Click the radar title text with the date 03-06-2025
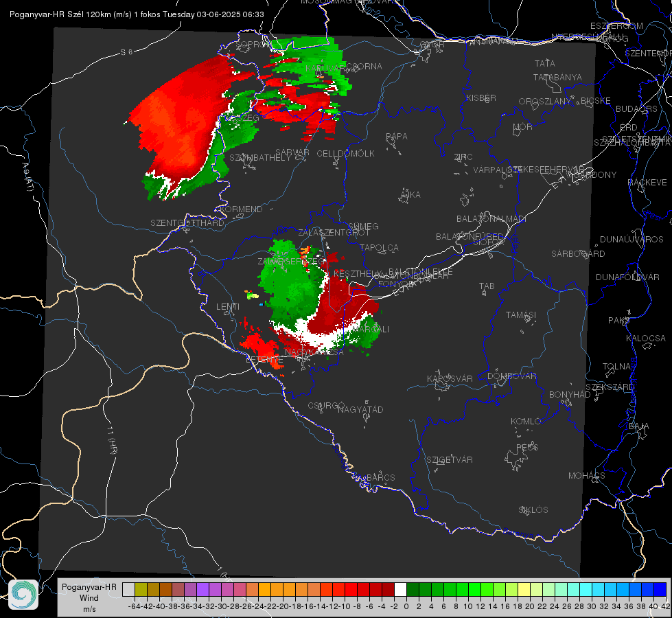Image resolution: width=672 pixels, height=618 pixels. [137, 14]
